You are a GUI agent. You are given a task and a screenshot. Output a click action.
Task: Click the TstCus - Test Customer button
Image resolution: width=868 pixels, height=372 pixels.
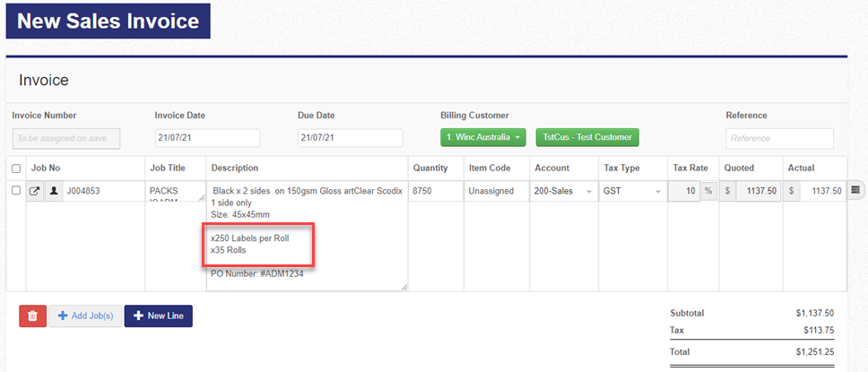[x=587, y=137]
